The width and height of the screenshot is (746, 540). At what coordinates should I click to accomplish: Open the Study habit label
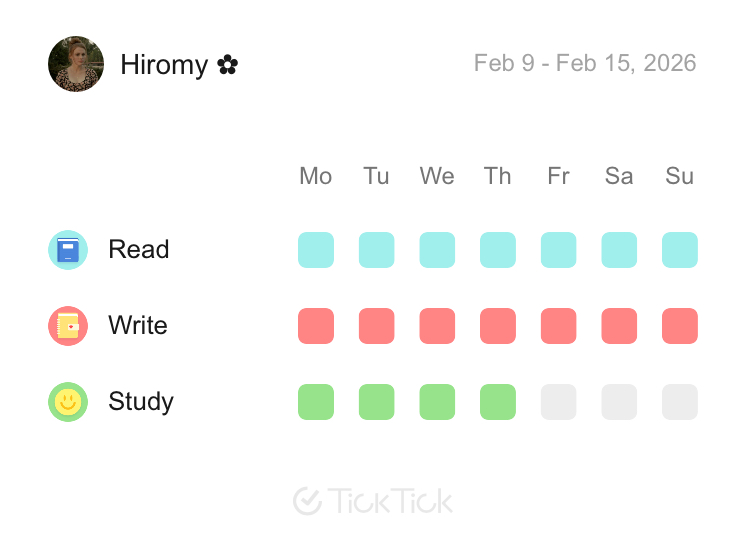point(141,402)
